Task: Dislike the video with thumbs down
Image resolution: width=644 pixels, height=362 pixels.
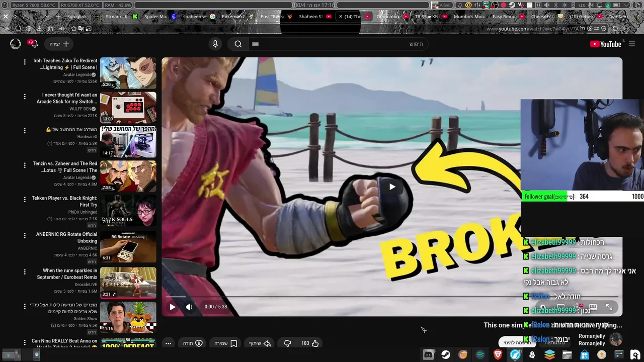Action: click(x=287, y=343)
